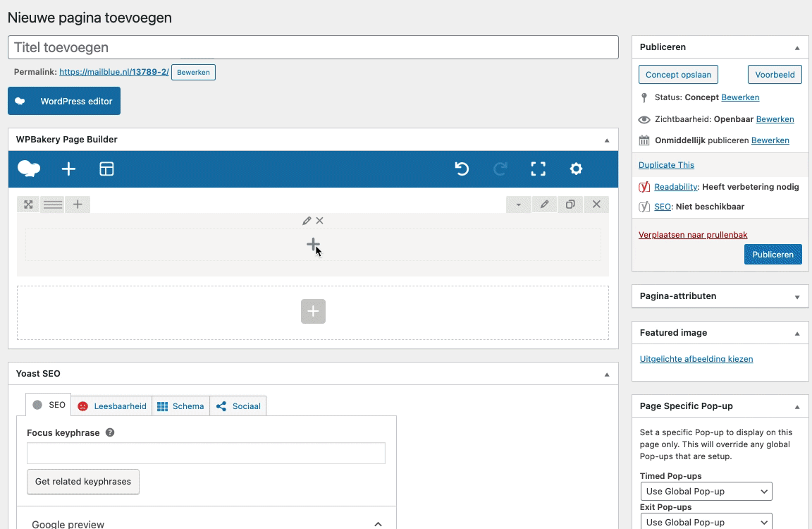Edit the row with pencil icon
The image size is (812, 529).
544,205
